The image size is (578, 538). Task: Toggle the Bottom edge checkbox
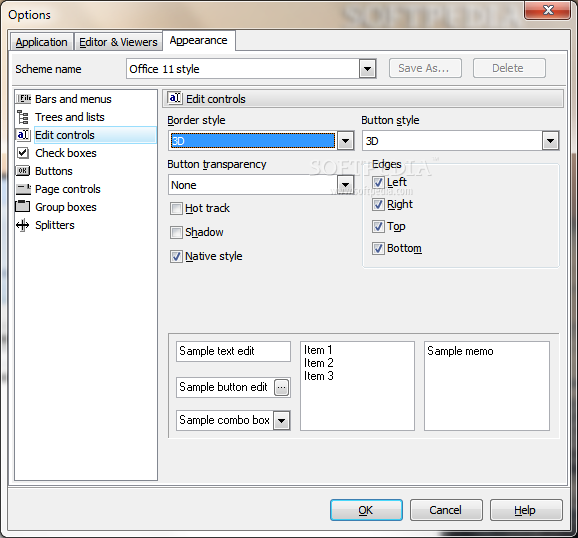(x=378, y=249)
